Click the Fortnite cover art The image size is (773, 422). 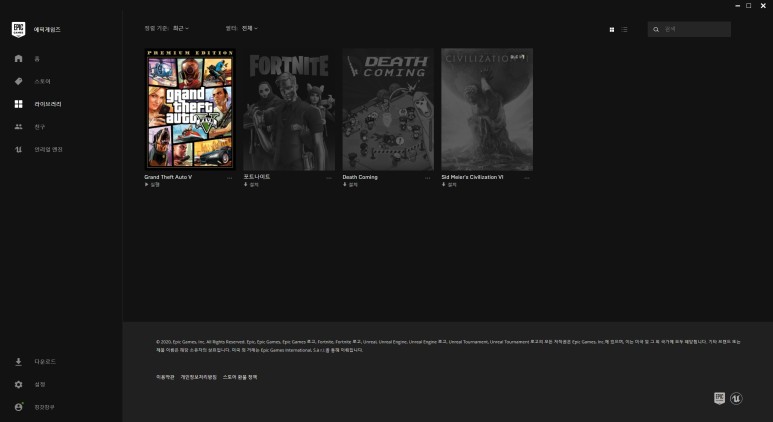(289, 109)
